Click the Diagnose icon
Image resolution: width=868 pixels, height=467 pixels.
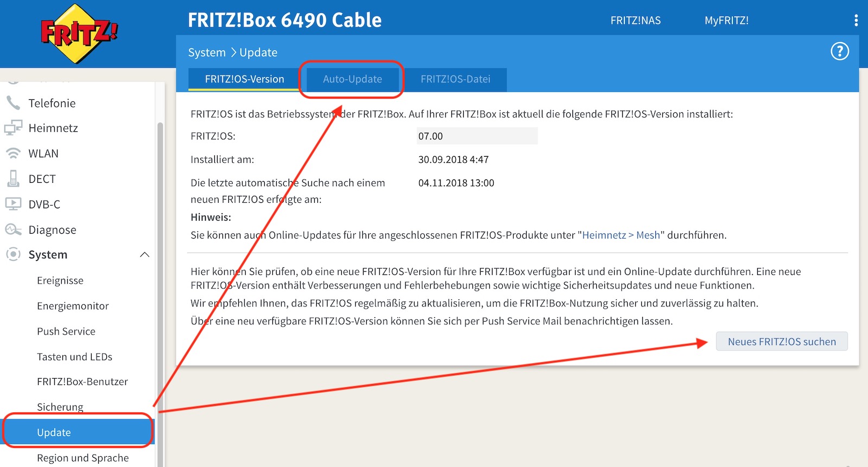13,229
